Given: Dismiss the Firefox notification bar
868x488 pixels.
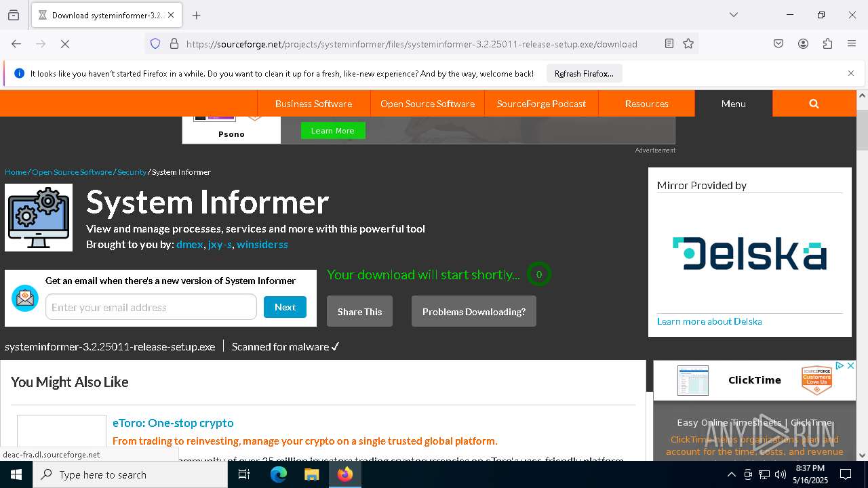Looking at the screenshot, I should [x=851, y=73].
